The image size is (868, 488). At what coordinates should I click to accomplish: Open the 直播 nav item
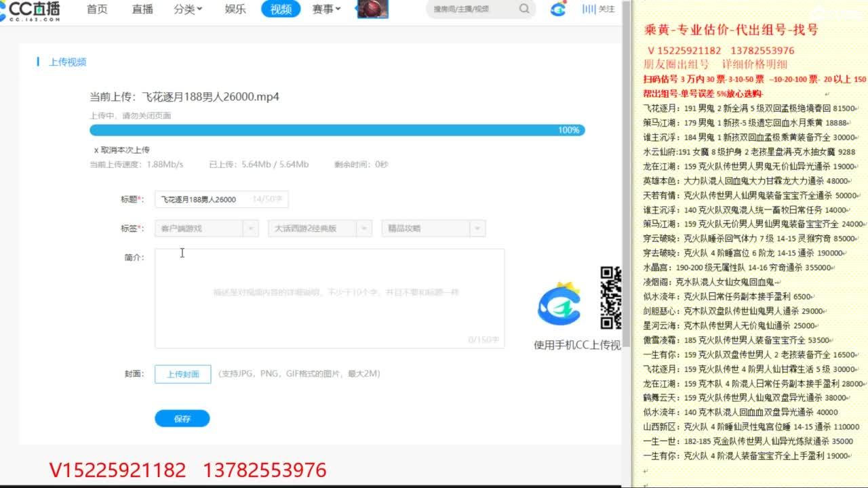coord(142,9)
